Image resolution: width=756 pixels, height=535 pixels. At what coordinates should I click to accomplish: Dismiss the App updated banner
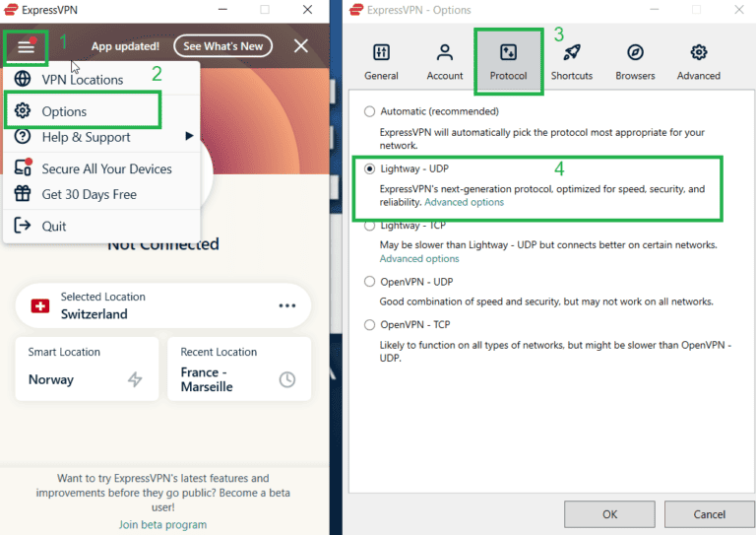point(301,46)
